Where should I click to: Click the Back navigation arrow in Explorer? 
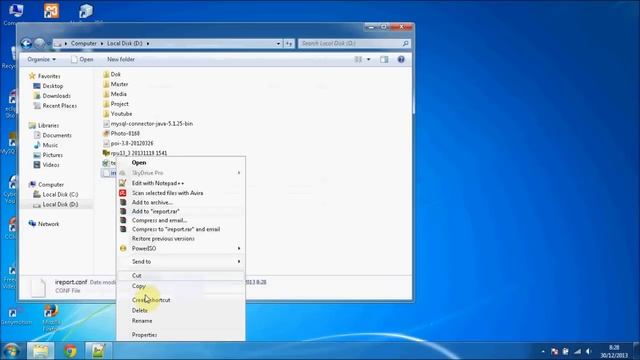26,43
